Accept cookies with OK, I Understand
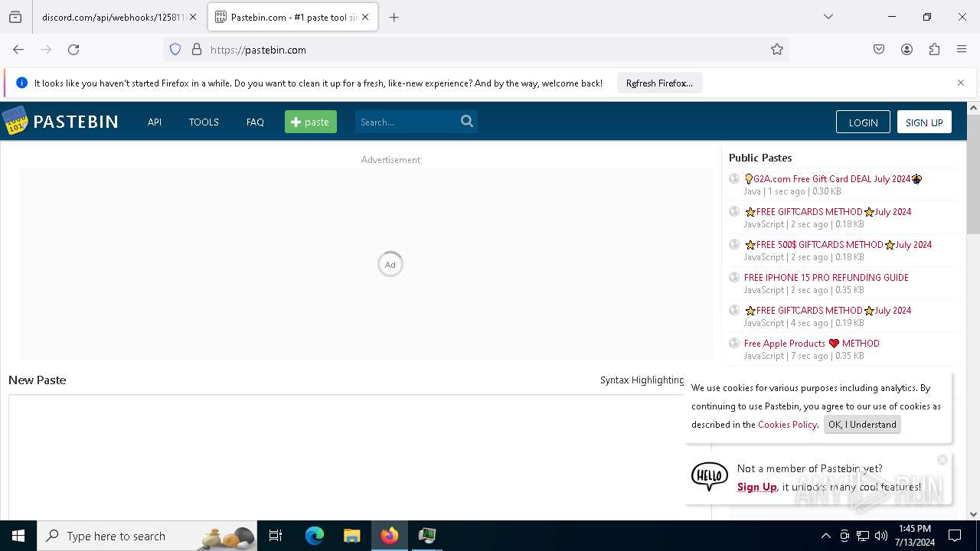 862,425
